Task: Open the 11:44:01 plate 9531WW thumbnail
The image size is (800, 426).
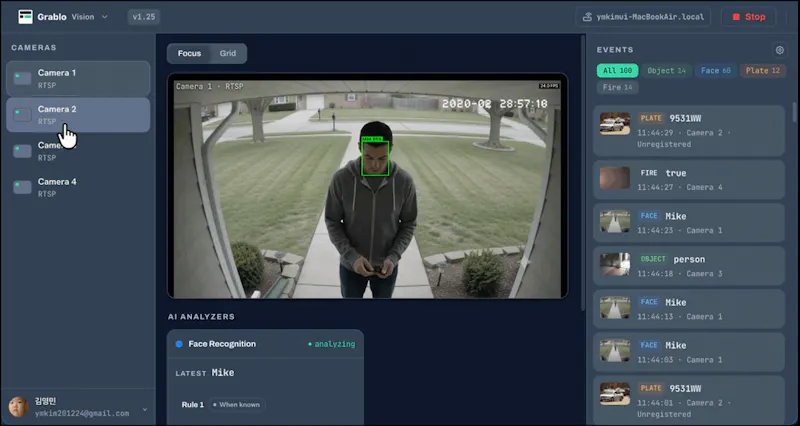Action: 615,393
